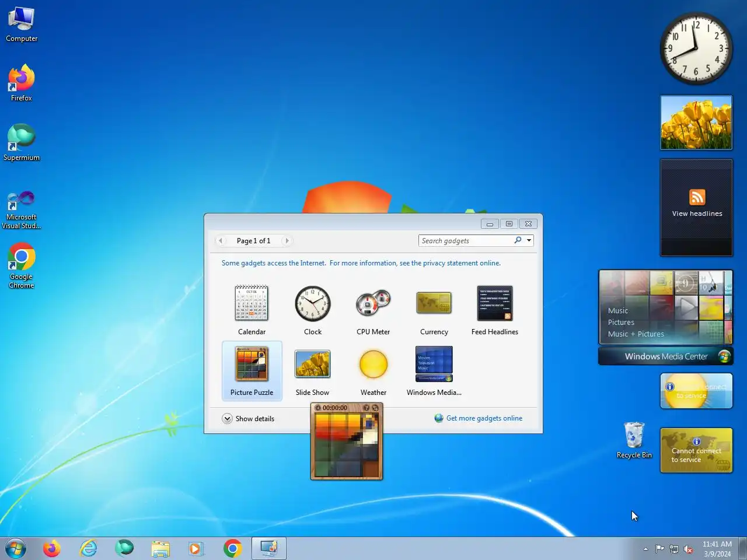Click the search magnifier in gadget gallery

tap(518, 240)
